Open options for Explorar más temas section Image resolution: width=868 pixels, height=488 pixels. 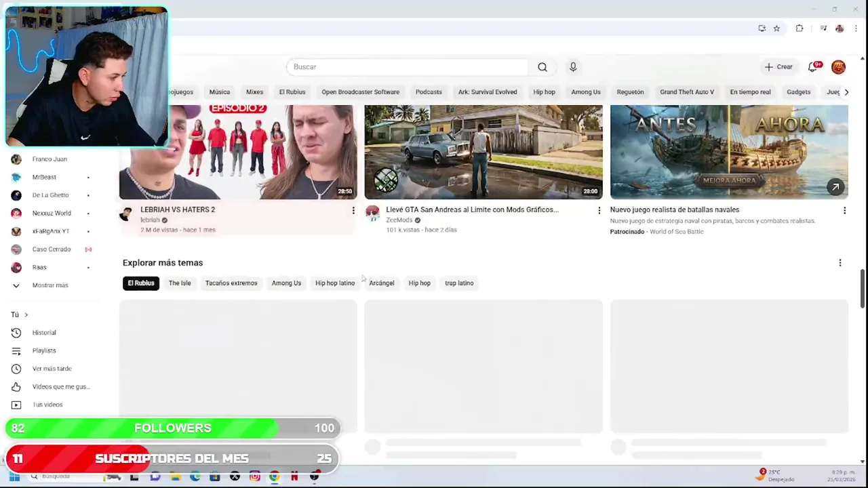(x=840, y=263)
